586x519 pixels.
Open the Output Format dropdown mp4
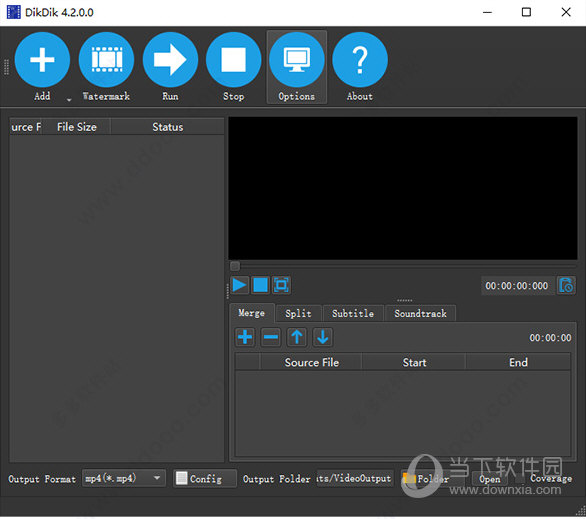coord(124,478)
